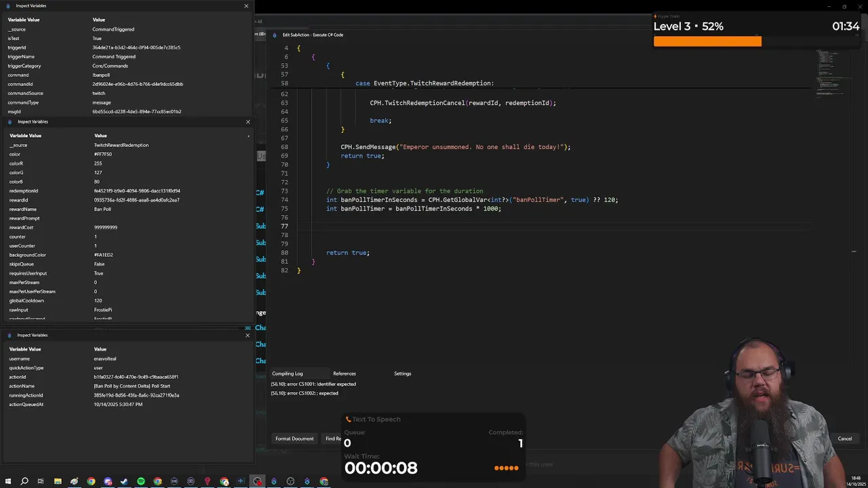This screenshot has width=868, height=488.
Task: Select the command !banpoll row
Action: pos(127,75)
